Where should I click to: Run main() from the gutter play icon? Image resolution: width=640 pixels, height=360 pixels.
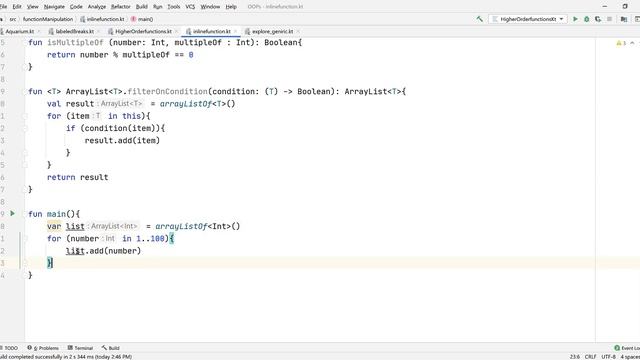coord(13,213)
